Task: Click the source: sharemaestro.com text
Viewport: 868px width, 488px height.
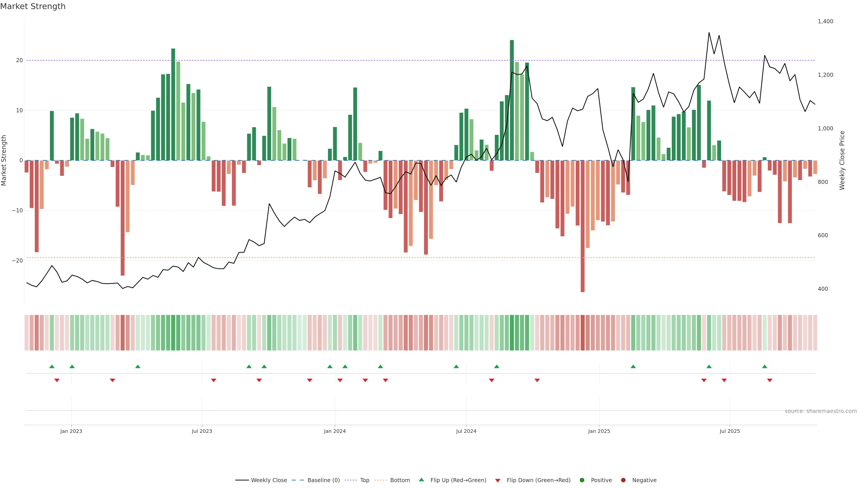Action: (x=821, y=411)
